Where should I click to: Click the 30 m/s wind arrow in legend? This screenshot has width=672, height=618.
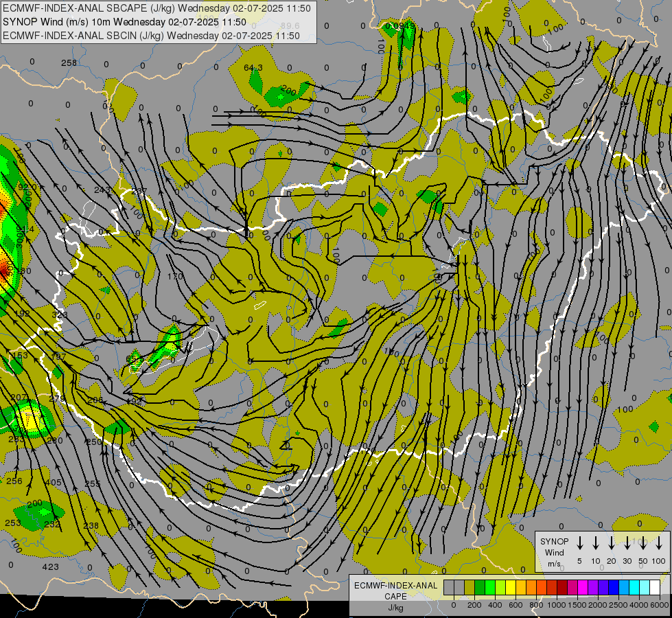[x=627, y=543]
